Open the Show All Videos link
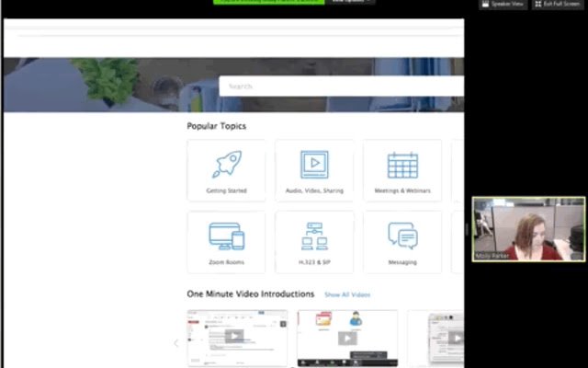 [347, 294]
